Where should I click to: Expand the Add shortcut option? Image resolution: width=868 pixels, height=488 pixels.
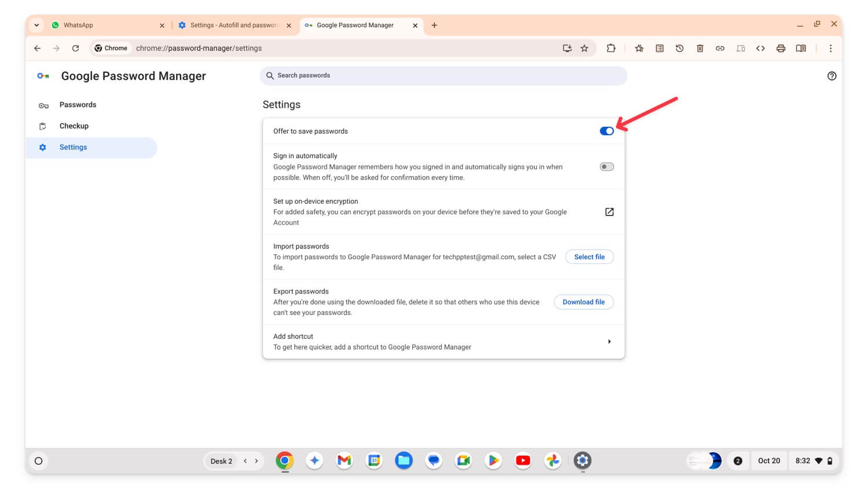[x=609, y=341]
